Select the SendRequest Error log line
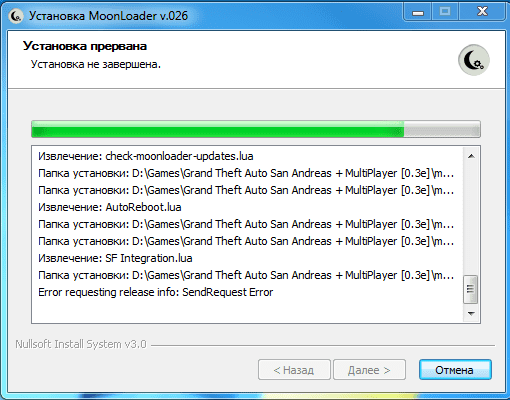This screenshot has height=400, width=510. click(x=156, y=292)
